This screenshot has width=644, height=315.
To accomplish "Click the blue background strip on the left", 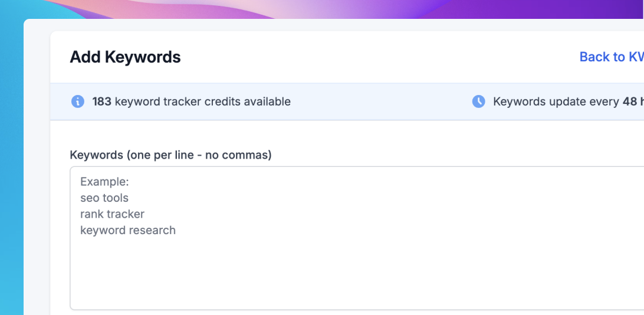I will [x=12, y=177].
